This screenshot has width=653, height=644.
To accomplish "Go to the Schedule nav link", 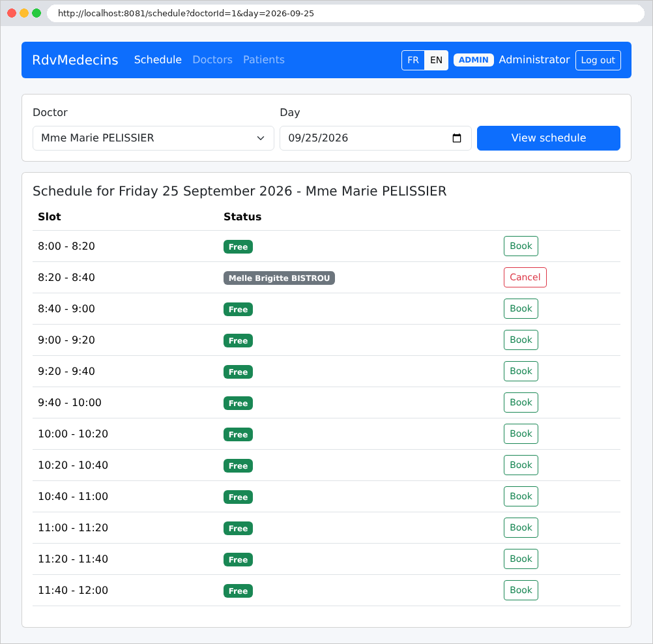I will (x=158, y=59).
